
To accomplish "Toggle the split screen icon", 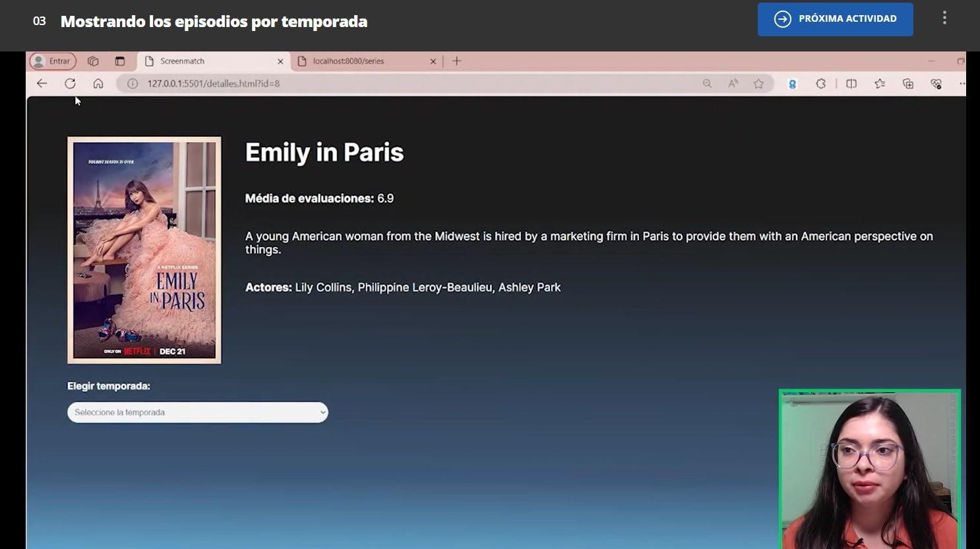I will pyautogui.click(x=851, y=84).
